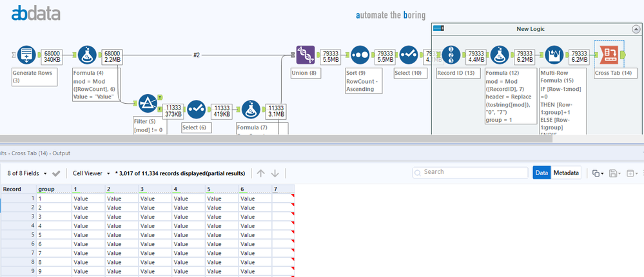This screenshot has height=277, width=644.
Task: Collapse the New Logic container
Action: coord(636,29)
